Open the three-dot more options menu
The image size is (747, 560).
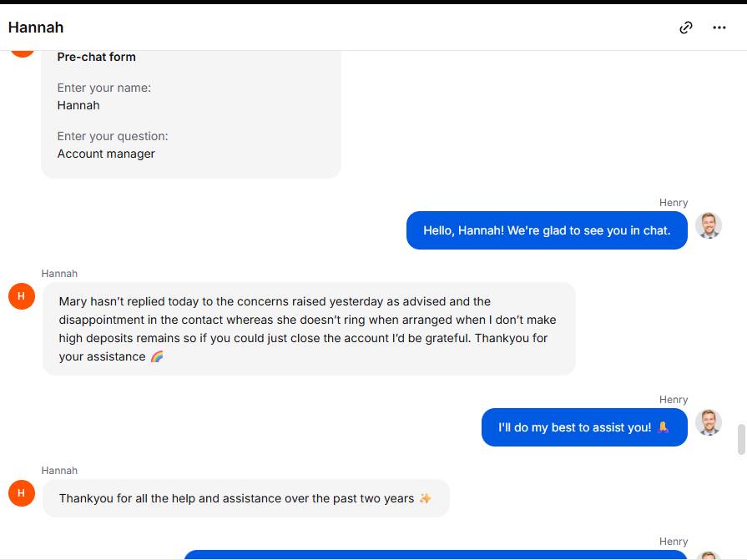[x=719, y=28]
